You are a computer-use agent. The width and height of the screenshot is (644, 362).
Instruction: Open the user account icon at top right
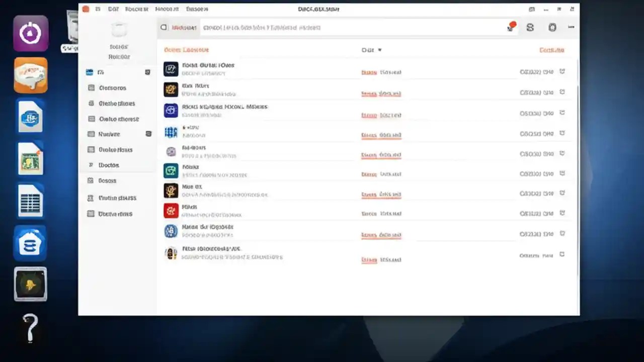pyautogui.click(x=552, y=27)
